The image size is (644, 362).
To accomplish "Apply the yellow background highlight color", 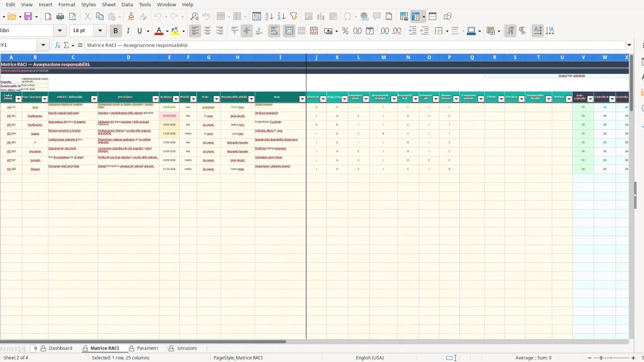I will [175, 31].
